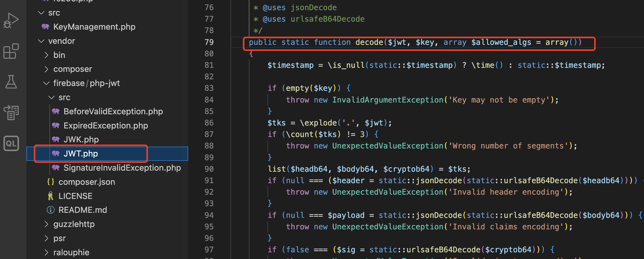Click the info icon beside README.md

point(51,210)
